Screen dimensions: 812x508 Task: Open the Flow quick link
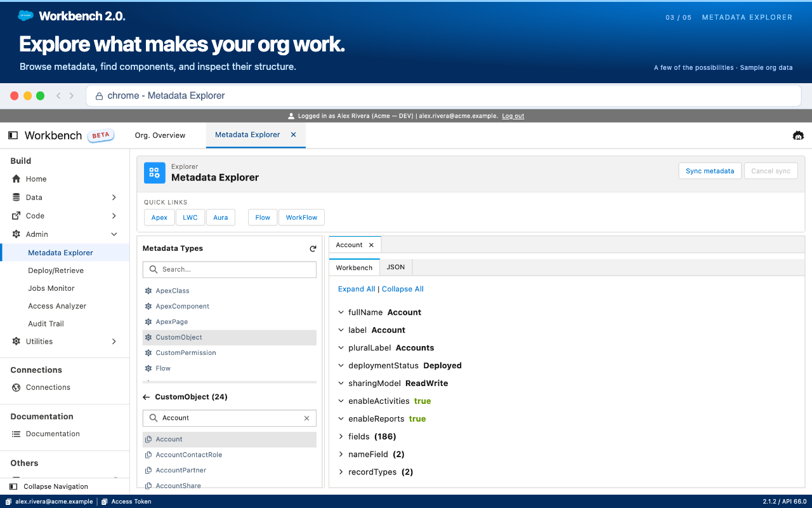[263, 217]
